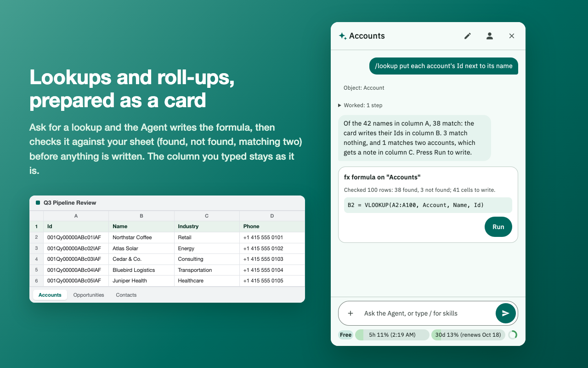
Task: Send the message with the arrow button
Action: click(x=505, y=313)
